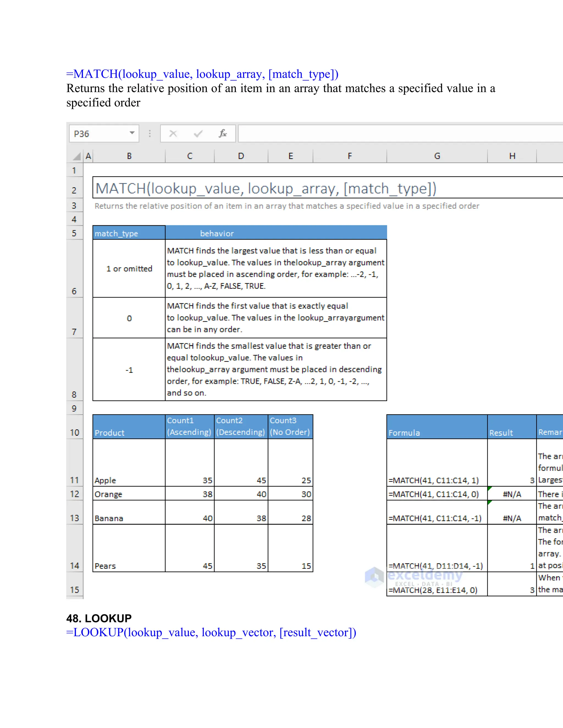Click the 'Result' header cell
563x728 pixels.
click(512, 427)
